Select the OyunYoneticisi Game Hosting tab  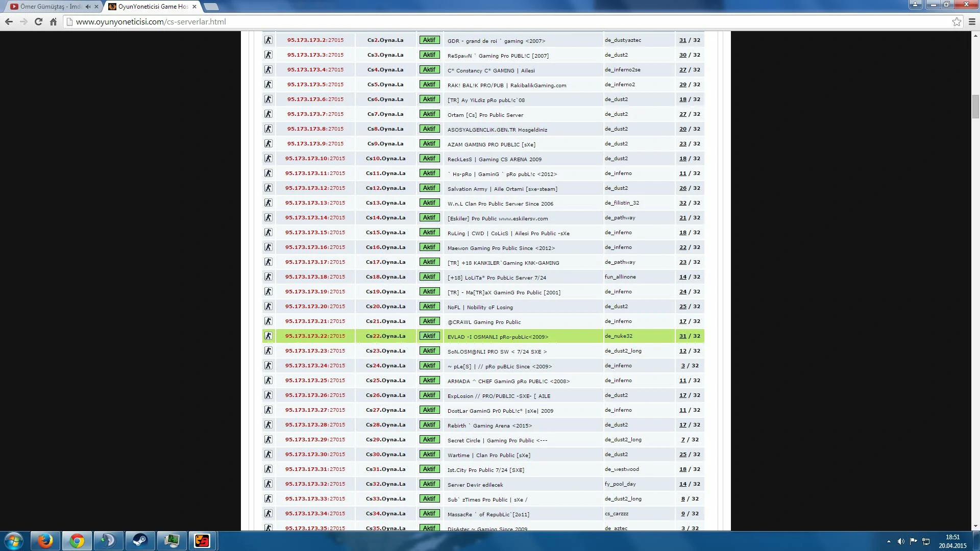click(153, 7)
